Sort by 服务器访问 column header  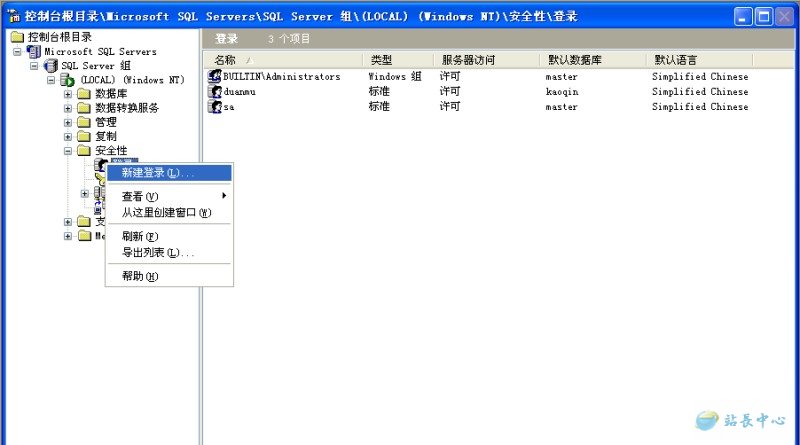tap(487, 60)
